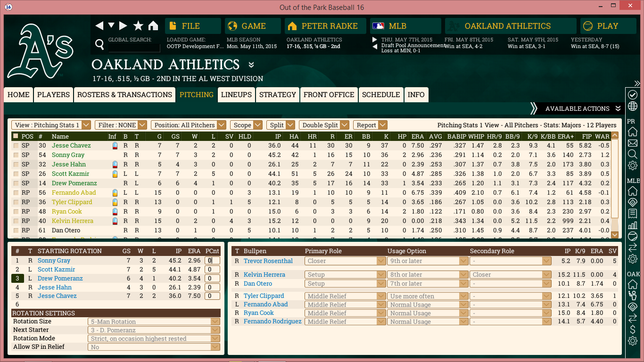The image size is (644, 362).
Task: Open the globe icon in right sidebar
Action: 633,107
